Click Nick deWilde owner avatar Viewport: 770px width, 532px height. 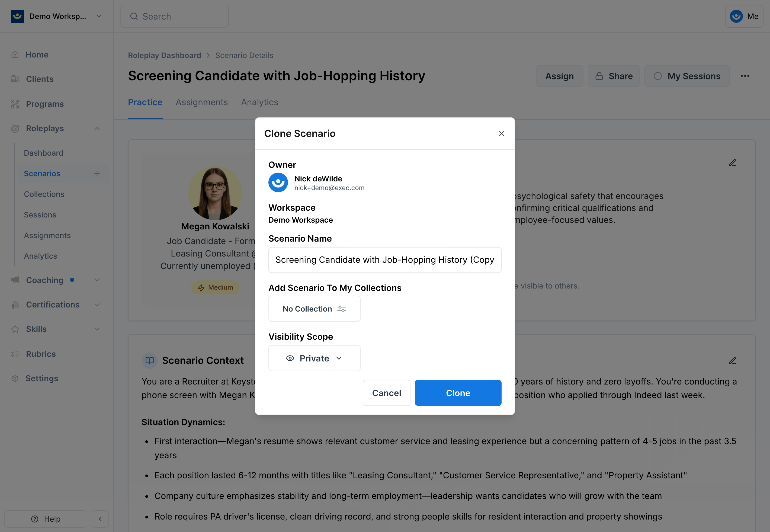pyautogui.click(x=278, y=182)
